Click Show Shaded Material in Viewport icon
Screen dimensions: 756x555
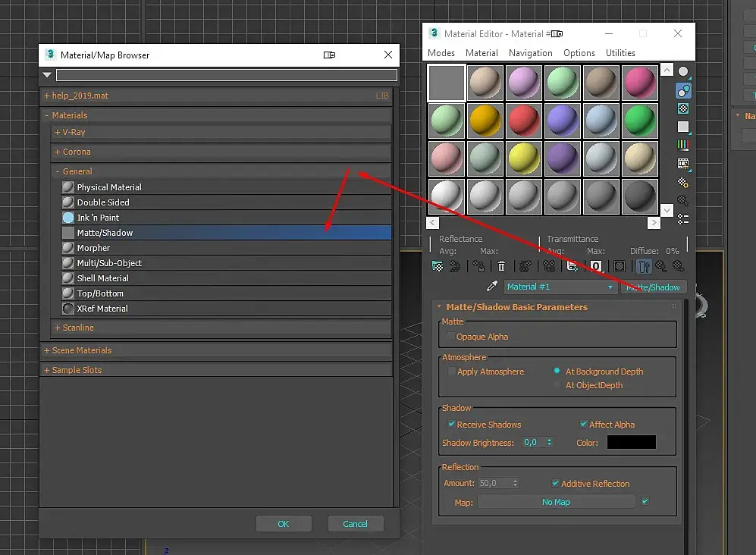[620, 266]
